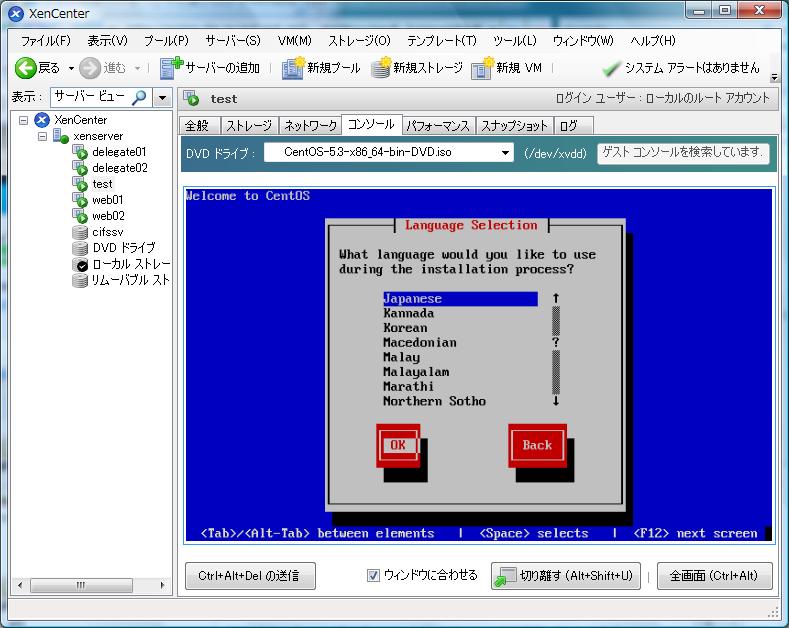789x628 pixels.
Task: Click the greyed Forward arrow icon
Action: (90, 68)
